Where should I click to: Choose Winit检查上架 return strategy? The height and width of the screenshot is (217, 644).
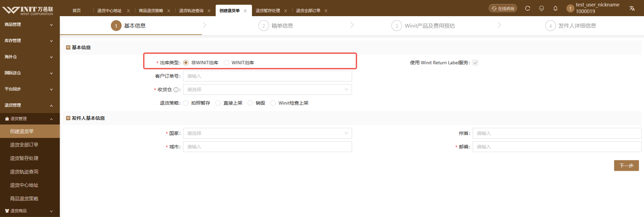[273, 103]
